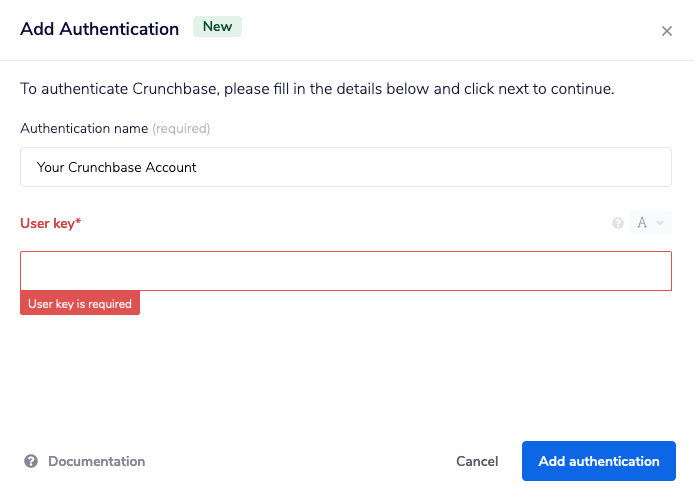Viewport: 694px width, 491px height.
Task: Close the Add Authentication dialog
Action: [667, 31]
